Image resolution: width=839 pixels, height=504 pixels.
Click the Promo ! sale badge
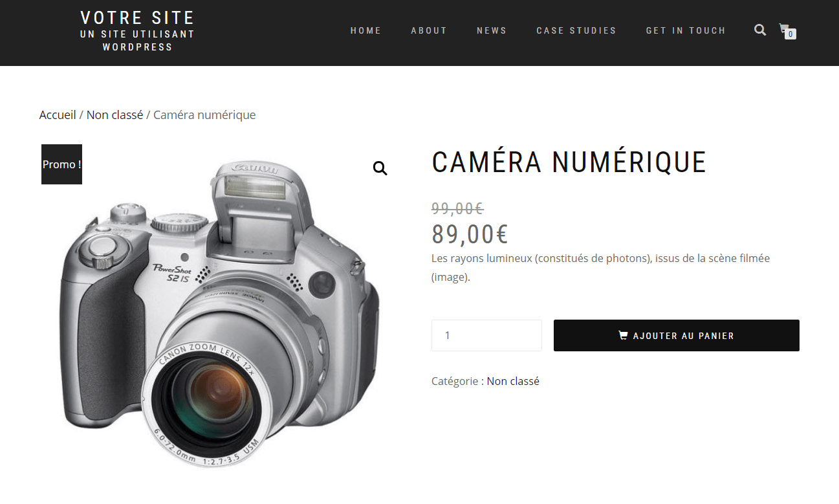click(61, 164)
